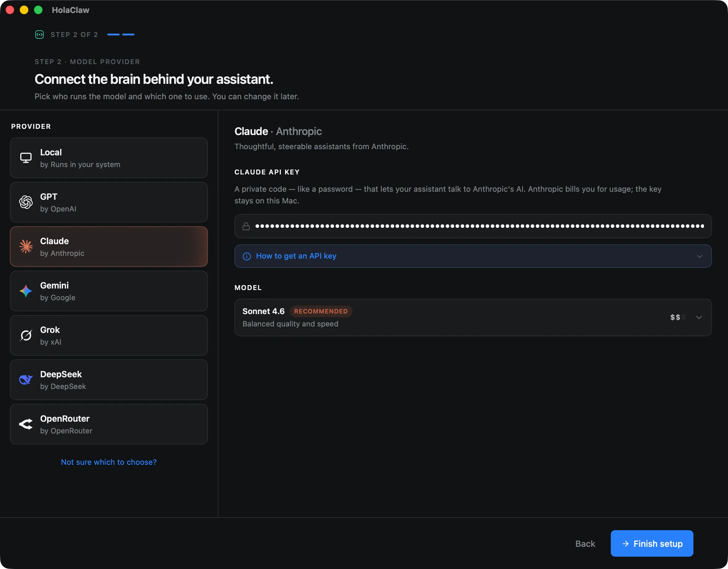This screenshot has width=728, height=569.
Task: Open the Not sure which to choose? link
Action: pyautogui.click(x=109, y=462)
